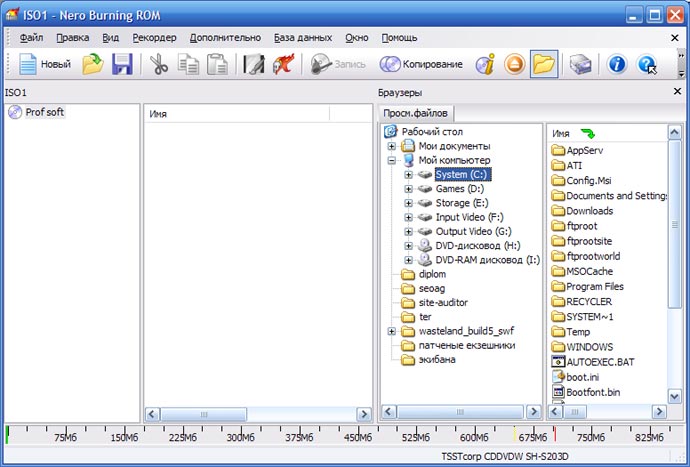Viewport: 690px width, 467px height.
Task: Open the База данных menu
Action: click(303, 38)
